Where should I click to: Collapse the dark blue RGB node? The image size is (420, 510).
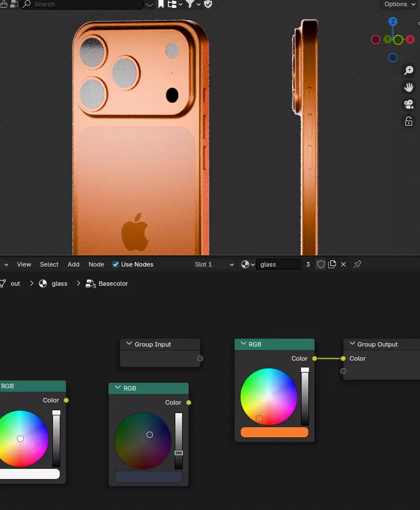point(118,387)
